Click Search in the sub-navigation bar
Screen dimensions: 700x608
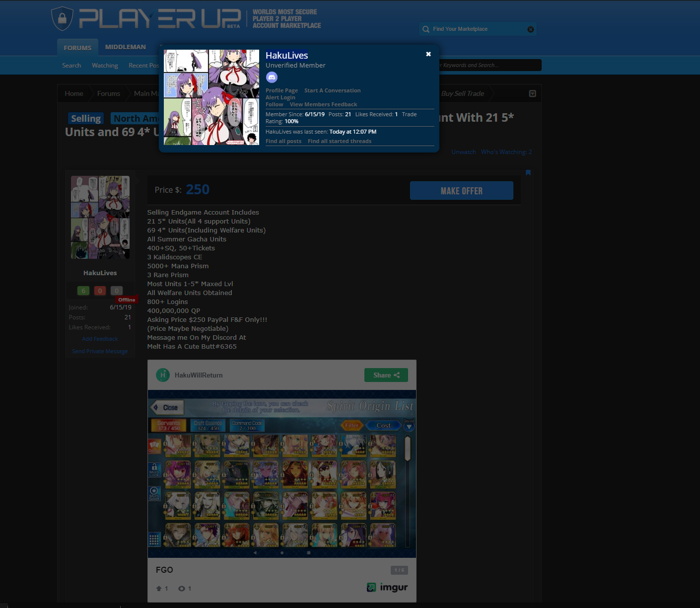pyautogui.click(x=71, y=66)
